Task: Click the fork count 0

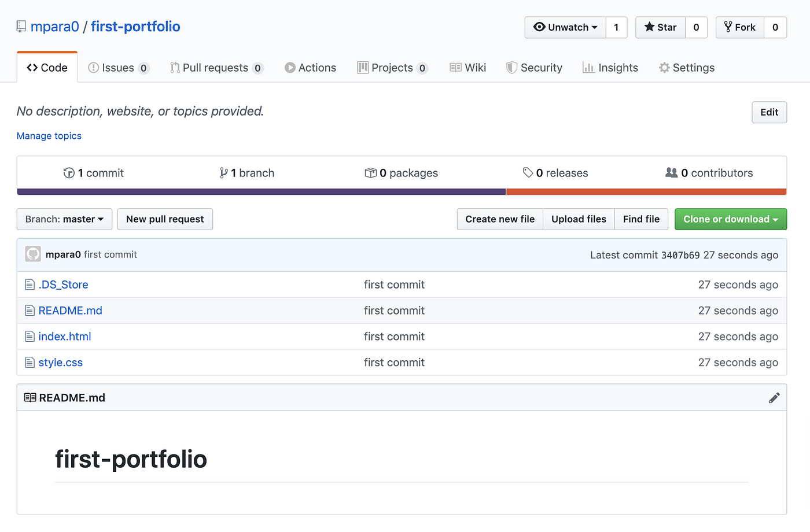Action: (775, 27)
